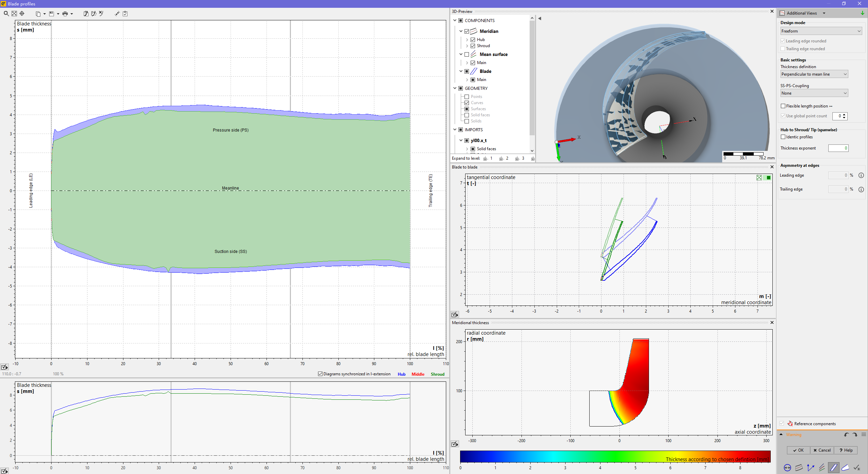Image resolution: width=868 pixels, height=474 pixels.
Task: Expand the Hub tree node
Action: point(467,40)
